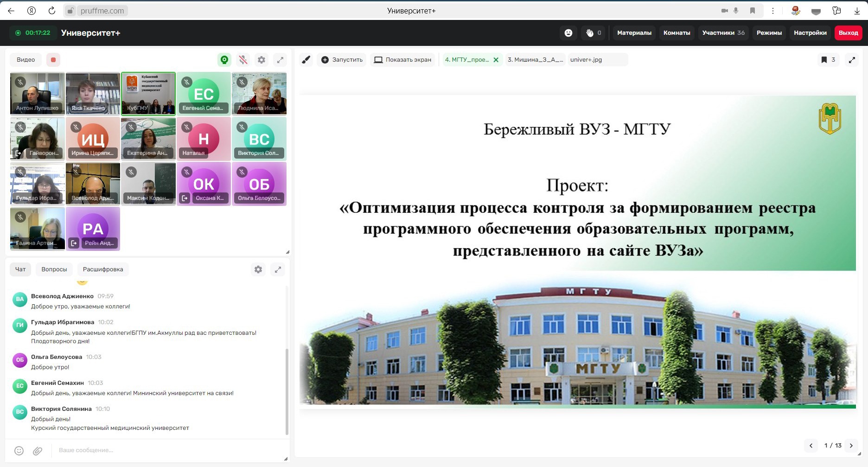
Task: Open the univer+.jpg tab
Action: pos(598,60)
